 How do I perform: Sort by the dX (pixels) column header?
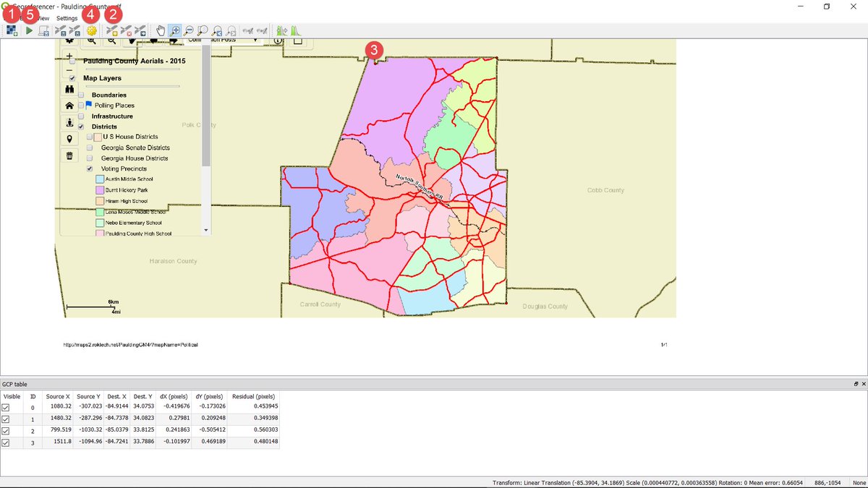[x=174, y=396]
